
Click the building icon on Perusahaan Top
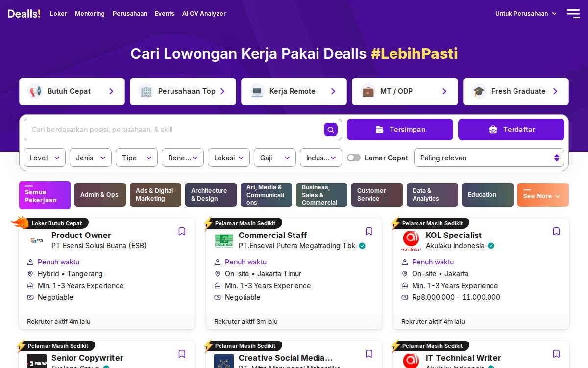click(146, 91)
